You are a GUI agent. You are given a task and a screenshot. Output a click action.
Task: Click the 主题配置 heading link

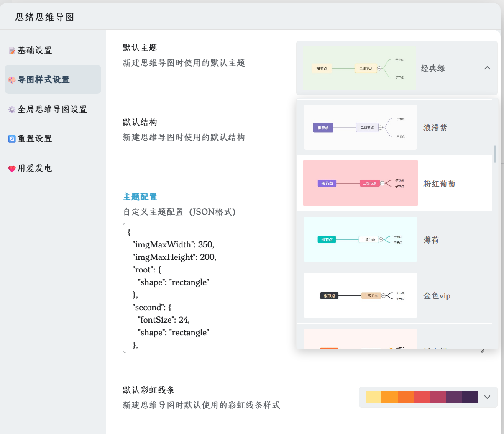[x=140, y=197]
